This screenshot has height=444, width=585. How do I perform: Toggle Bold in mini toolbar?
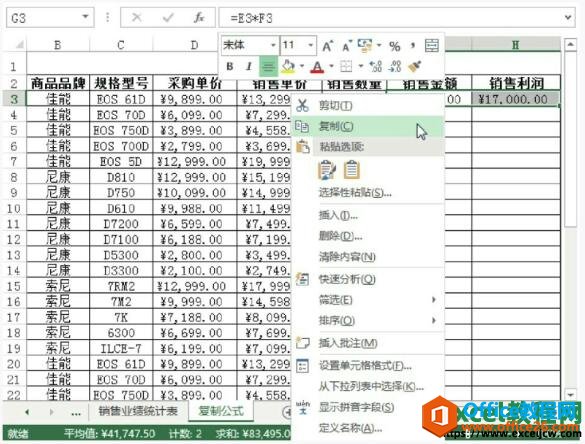coord(230,66)
